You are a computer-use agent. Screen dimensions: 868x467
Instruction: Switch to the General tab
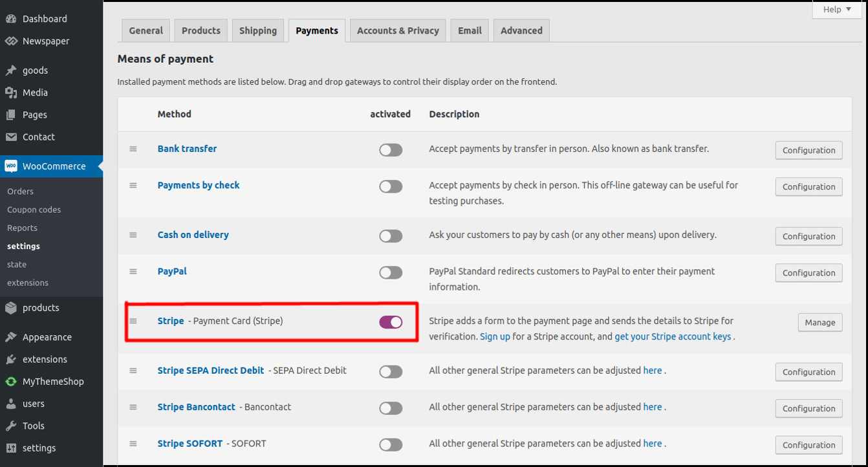[146, 30]
